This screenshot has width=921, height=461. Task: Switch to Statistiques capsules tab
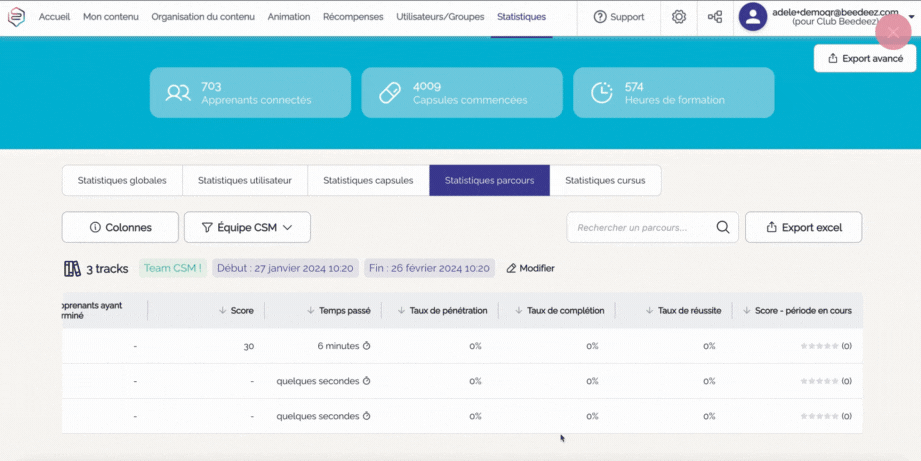pyautogui.click(x=368, y=181)
